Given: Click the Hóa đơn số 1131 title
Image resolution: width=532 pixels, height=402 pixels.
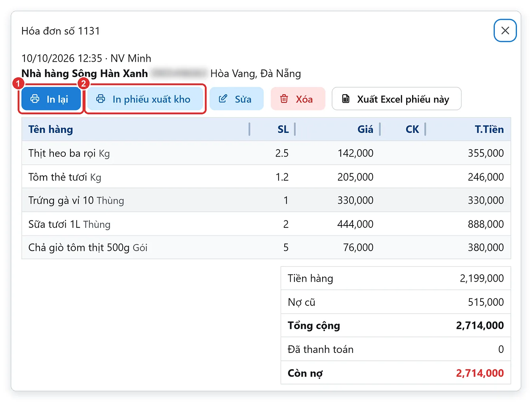Looking at the screenshot, I should [61, 31].
